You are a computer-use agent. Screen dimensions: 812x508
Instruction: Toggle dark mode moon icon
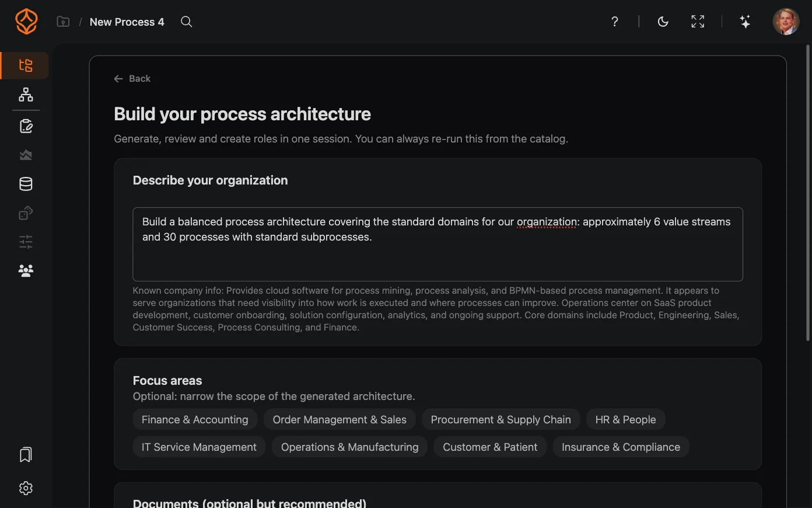663,22
